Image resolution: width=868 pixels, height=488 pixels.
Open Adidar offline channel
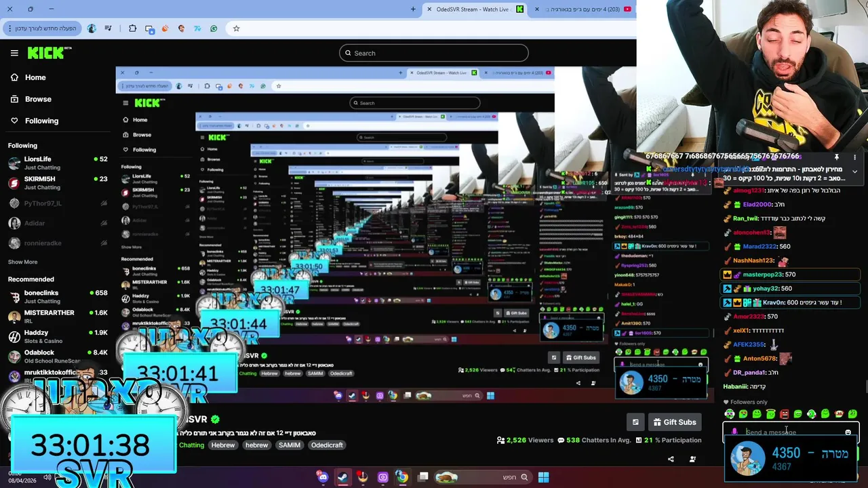point(58,223)
